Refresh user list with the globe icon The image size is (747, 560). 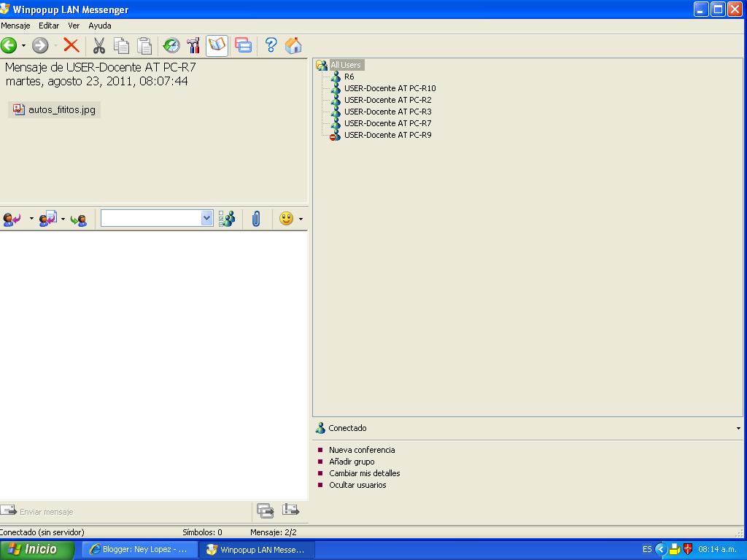pyautogui.click(x=170, y=45)
